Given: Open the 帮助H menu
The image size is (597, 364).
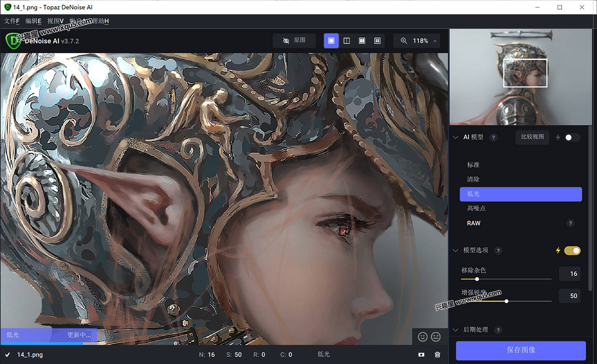Looking at the screenshot, I should pyautogui.click(x=100, y=21).
